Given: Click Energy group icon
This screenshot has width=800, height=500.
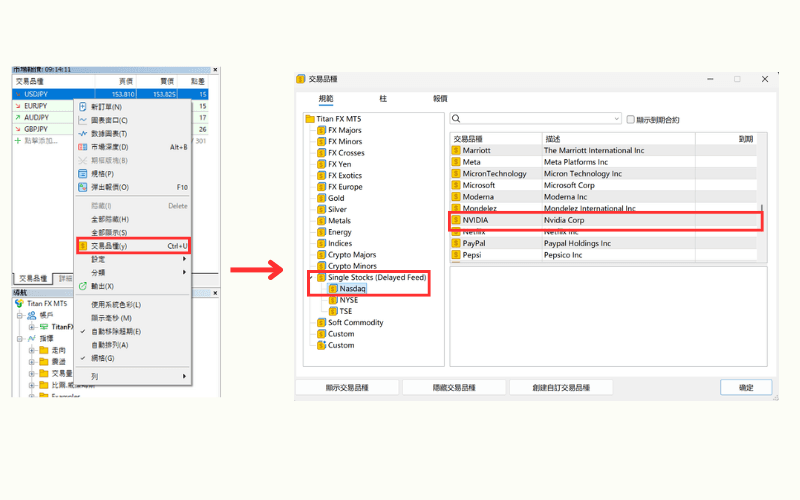Looking at the screenshot, I should coord(321,232).
